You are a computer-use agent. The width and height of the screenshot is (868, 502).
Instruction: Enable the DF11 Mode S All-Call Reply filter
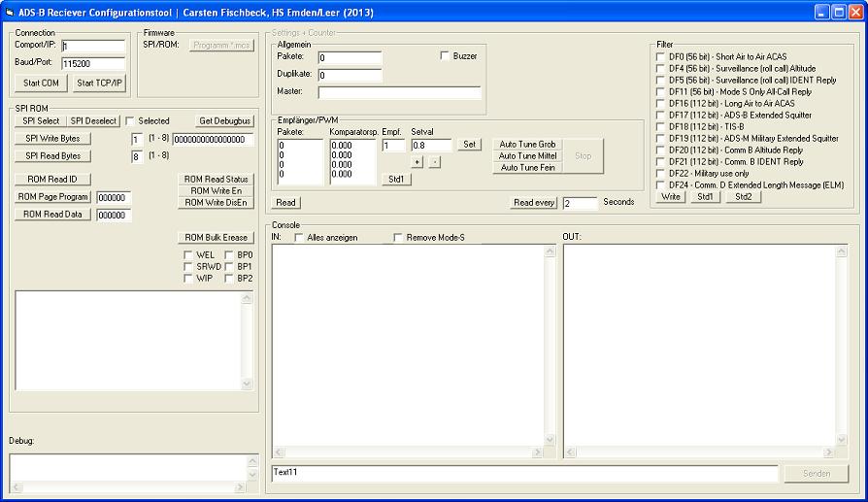(x=660, y=91)
